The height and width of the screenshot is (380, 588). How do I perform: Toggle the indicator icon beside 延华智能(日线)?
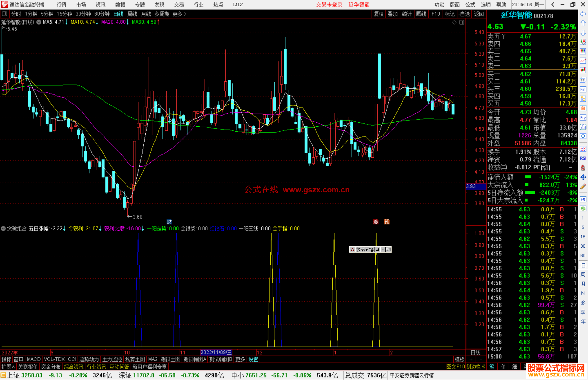pyautogui.click(x=39, y=22)
